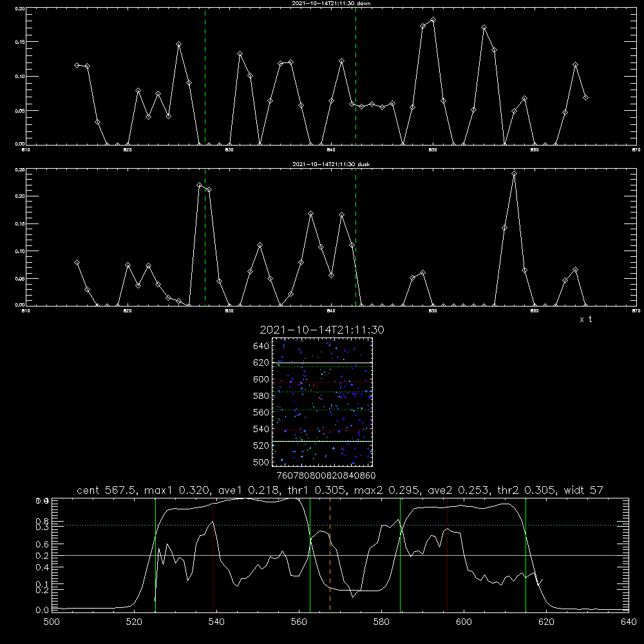Click the dusk plot title '2021-10-14T21:11:30 dusk'
This screenshot has width=644, height=644.
click(x=331, y=164)
